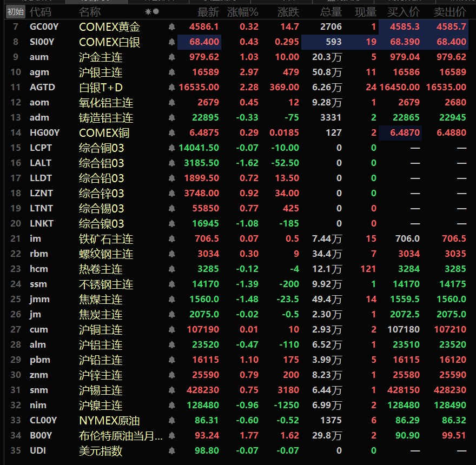Click the bell icon for 沪铜主连
The width and height of the screenshot is (476, 465).
pyautogui.click(x=172, y=330)
